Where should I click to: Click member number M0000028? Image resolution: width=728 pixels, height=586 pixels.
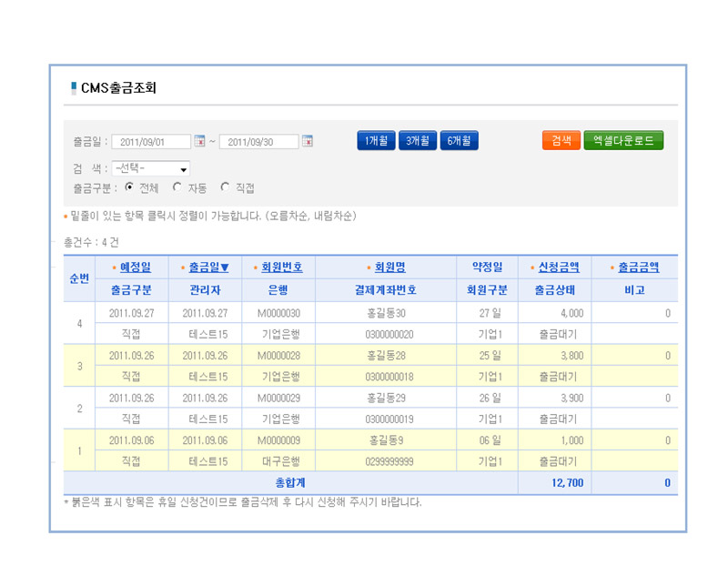(279, 356)
